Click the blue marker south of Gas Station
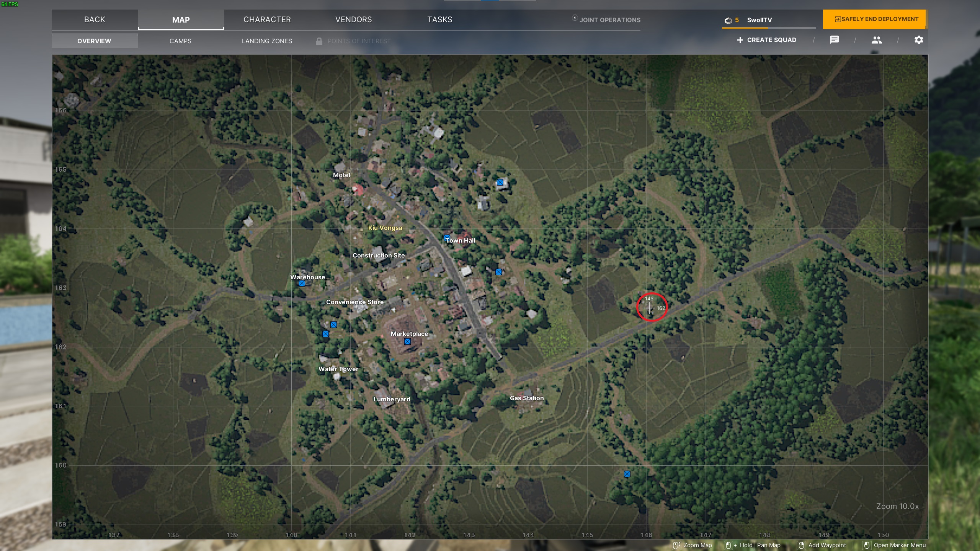 [627, 474]
